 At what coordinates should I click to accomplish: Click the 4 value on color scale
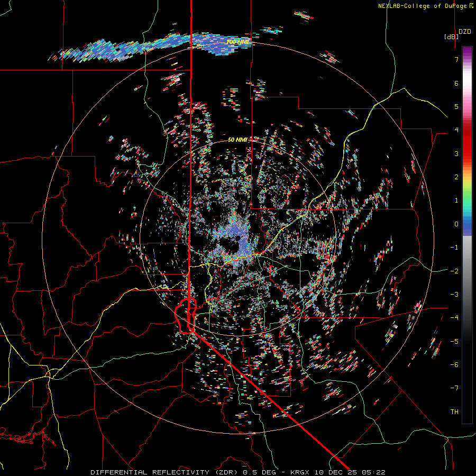[456, 130]
